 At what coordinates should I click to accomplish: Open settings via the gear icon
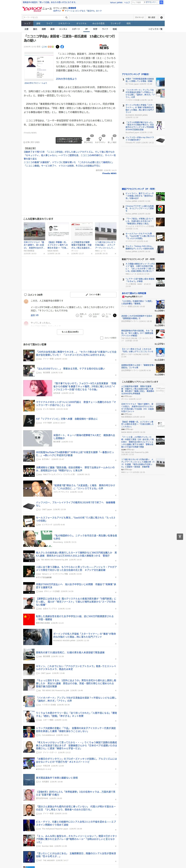(x=161, y=18)
